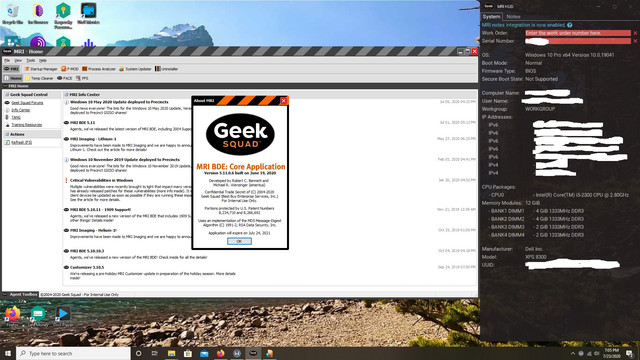Open the MRI BDE 5.11 news item
The height and width of the screenshot is (360, 640).
point(82,122)
